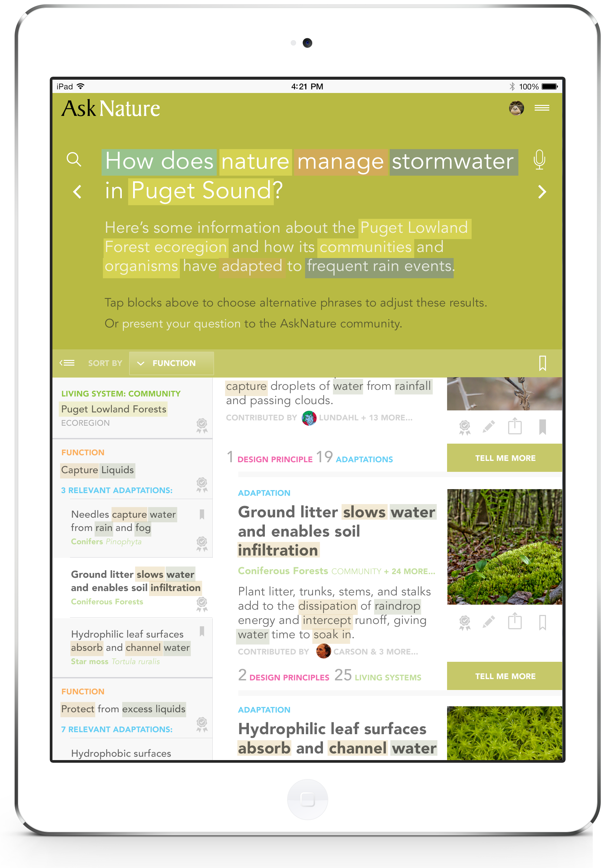Expand 3 Relevant Adaptations list

coord(117,490)
